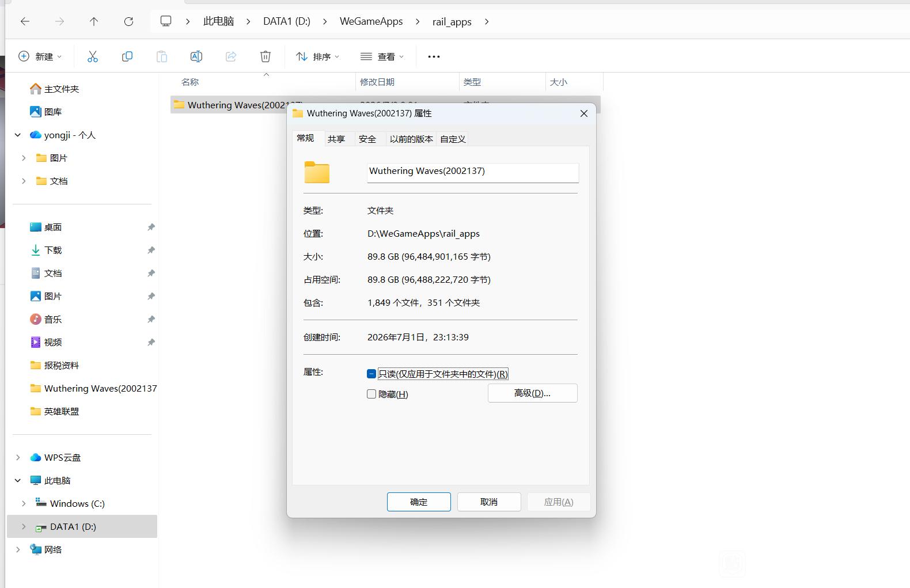Edit the folder name field in properties
The image size is (910, 588).
(x=473, y=172)
